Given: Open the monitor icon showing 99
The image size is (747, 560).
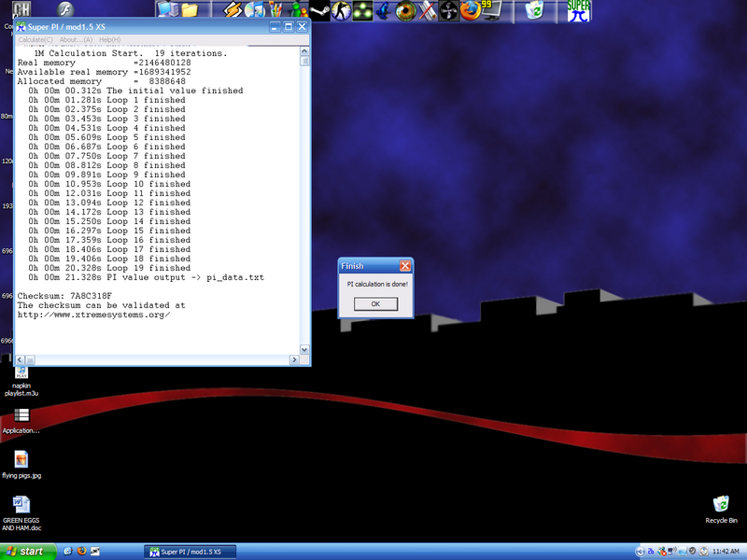Looking at the screenshot, I should coord(492,10).
